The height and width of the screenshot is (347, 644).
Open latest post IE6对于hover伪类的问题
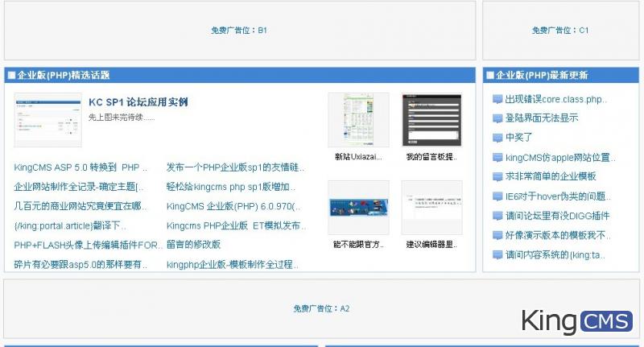tap(558, 196)
